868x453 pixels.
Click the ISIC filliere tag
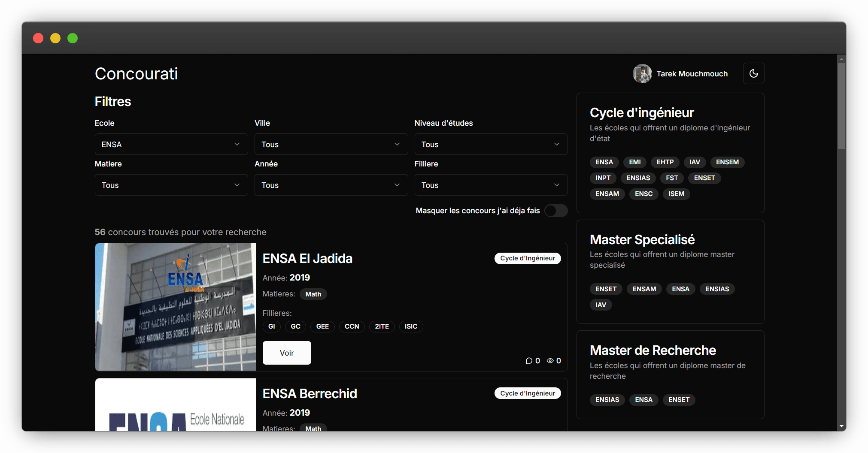(x=411, y=326)
